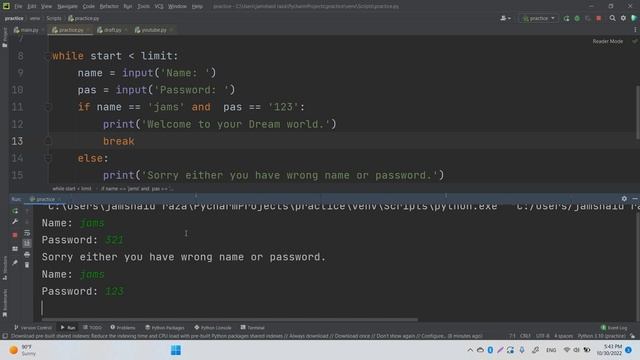Click the print icon in Run console
Viewport: 640px width, 360px height.
pos(27,254)
